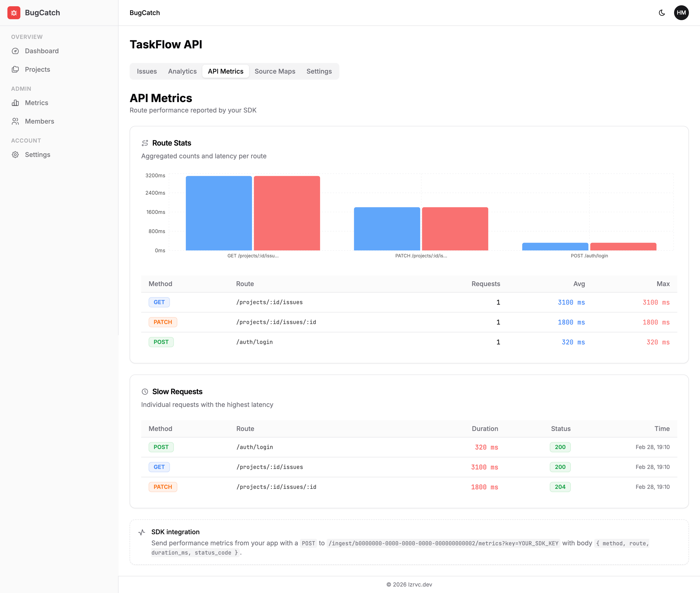Image resolution: width=700 pixels, height=593 pixels.
Task: Click the 204 status badge for PATCH request
Action: click(x=560, y=487)
